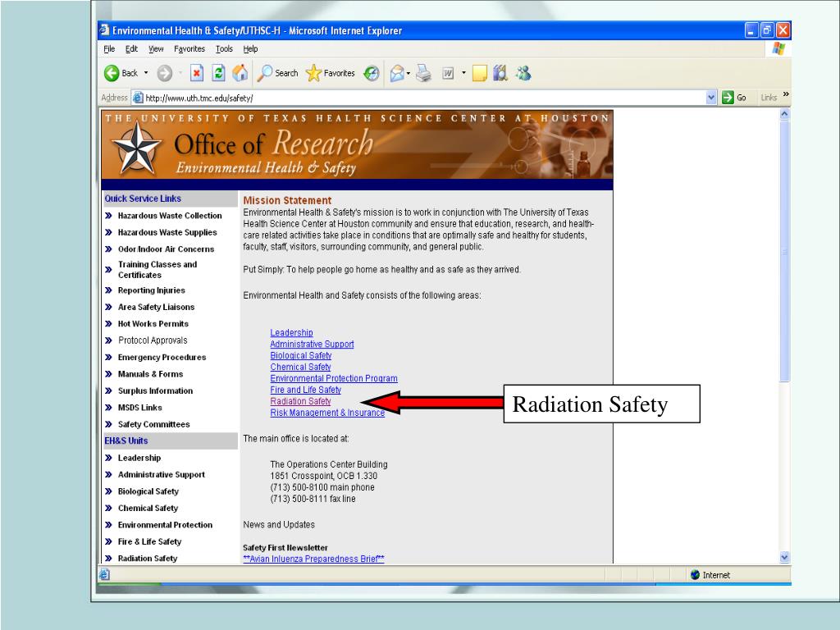The height and width of the screenshot is (630, 840).
Task: Open the File menu
Action: (x=109, y=48)
